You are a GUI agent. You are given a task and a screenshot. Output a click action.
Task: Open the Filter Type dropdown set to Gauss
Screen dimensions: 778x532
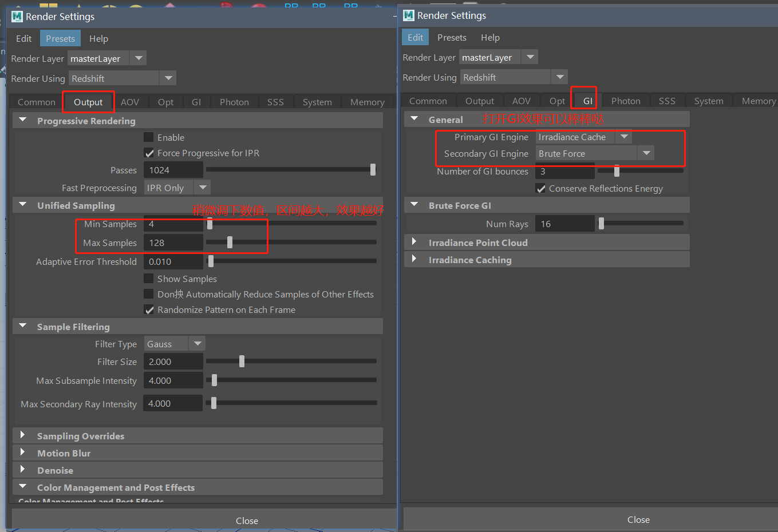click(174, 344)
